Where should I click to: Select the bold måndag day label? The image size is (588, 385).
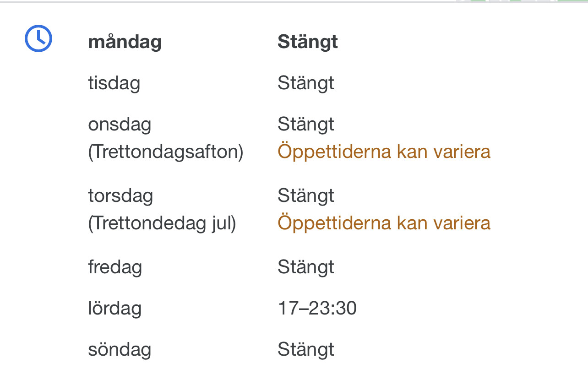click(125, 42)
